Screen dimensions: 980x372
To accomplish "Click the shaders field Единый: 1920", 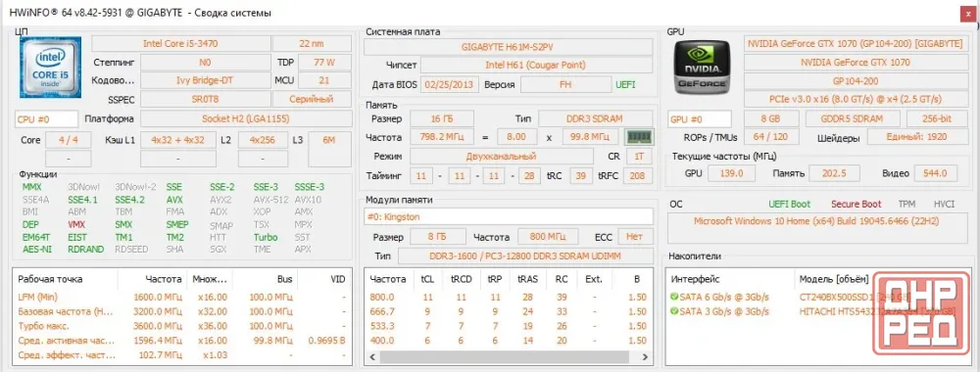I will click(x=916, y=137).
